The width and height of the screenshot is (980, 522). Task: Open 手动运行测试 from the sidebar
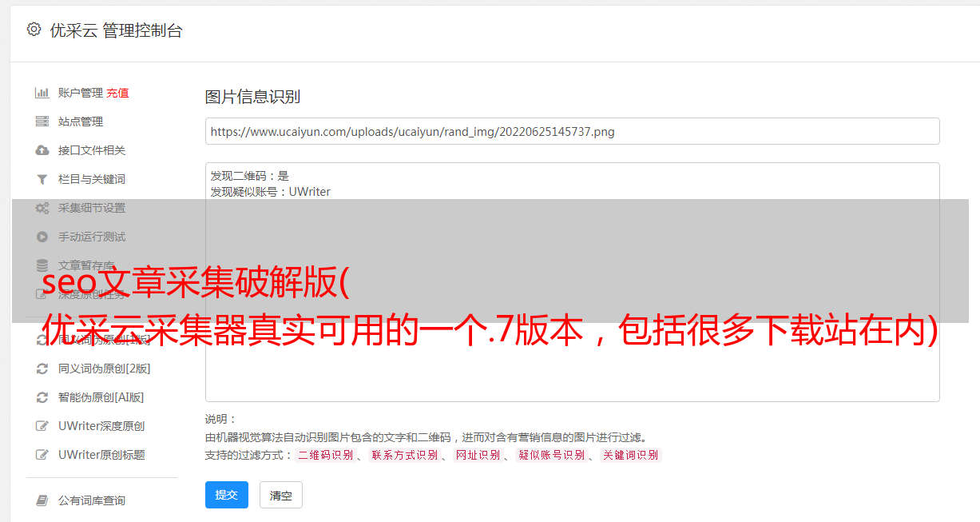pos(92,237)
